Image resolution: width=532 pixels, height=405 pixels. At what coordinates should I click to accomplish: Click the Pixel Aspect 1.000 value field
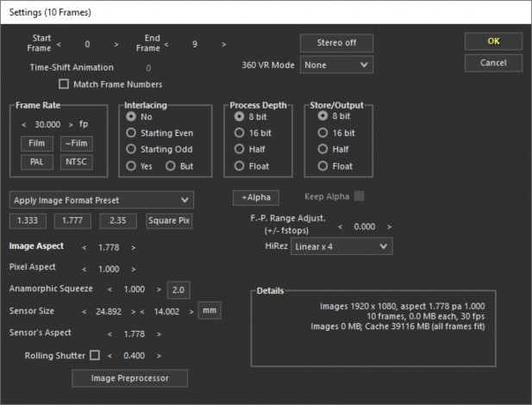[109, 270]
